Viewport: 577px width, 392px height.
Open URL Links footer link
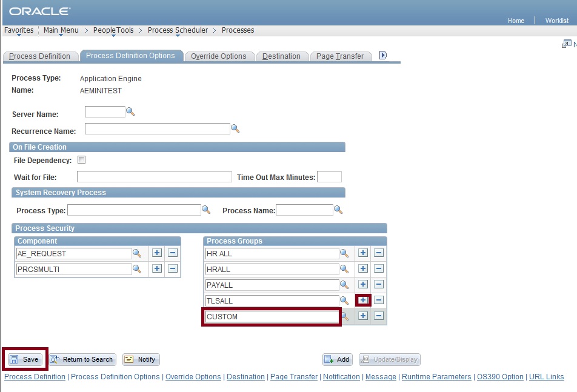click(x=547, y=377)
